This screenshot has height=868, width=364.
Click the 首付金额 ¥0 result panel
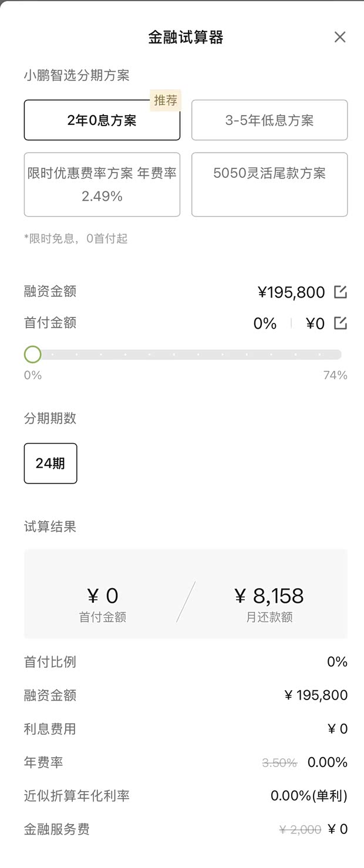coord(102,595)
